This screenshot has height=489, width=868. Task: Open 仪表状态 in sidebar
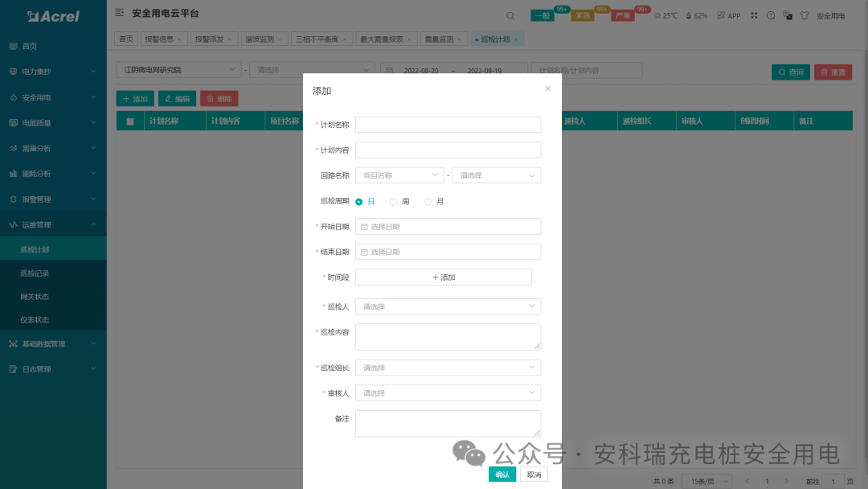coord(35,320)
